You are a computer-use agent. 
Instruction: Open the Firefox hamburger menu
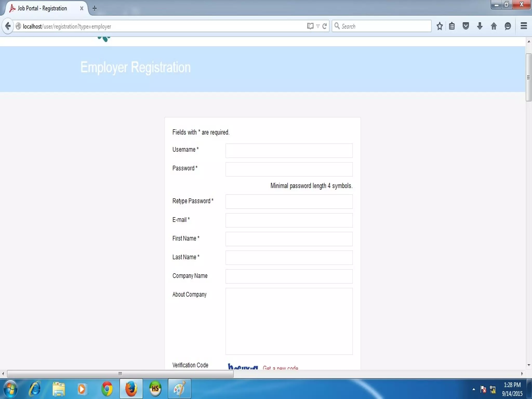coord(524,26)
